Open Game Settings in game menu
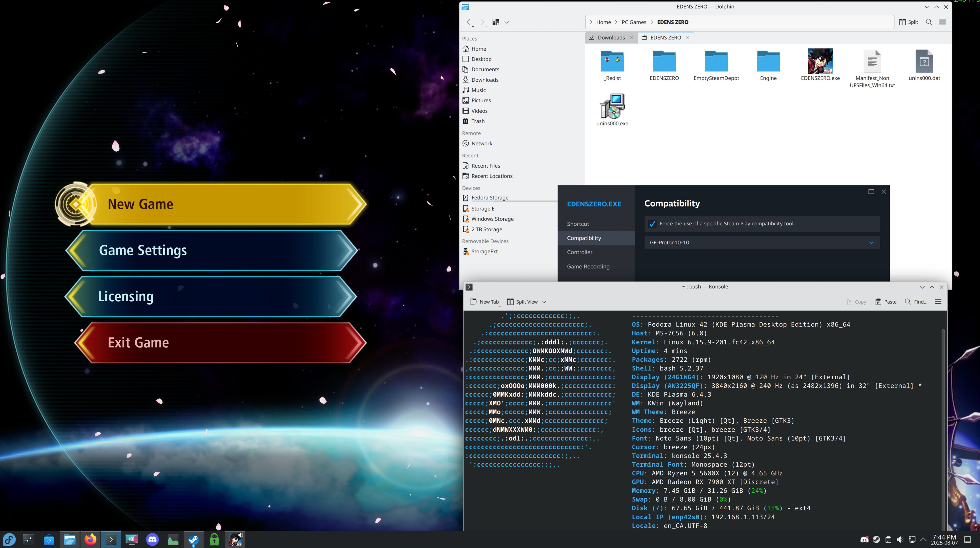Screen dimensions: 980x548 pos(211,250)
